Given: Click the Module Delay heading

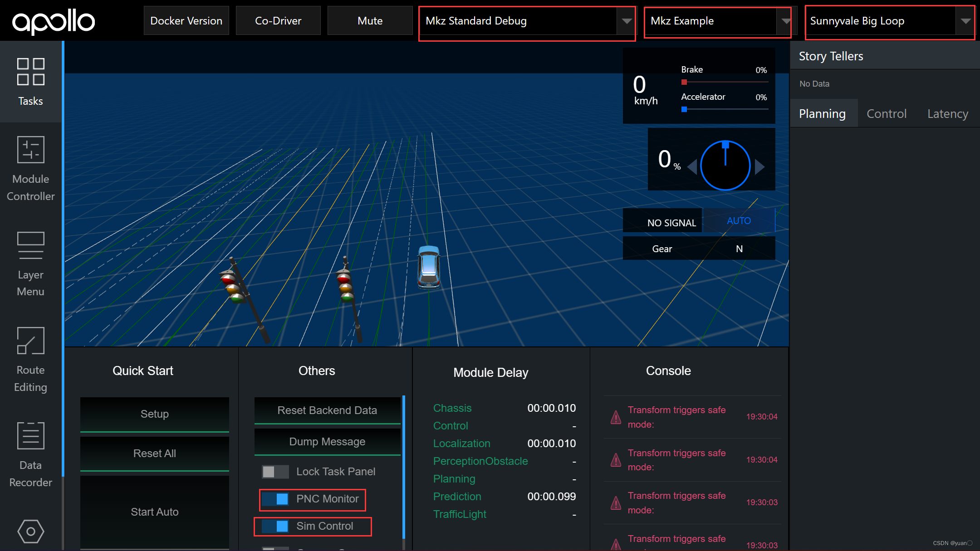Looking at the screenshot, I should click(x=491, y=373).
